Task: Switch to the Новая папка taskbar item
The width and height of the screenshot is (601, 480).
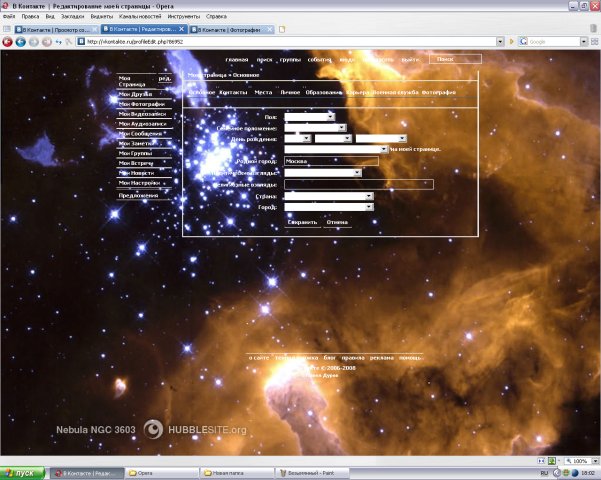Action: [x=238, y=473]
